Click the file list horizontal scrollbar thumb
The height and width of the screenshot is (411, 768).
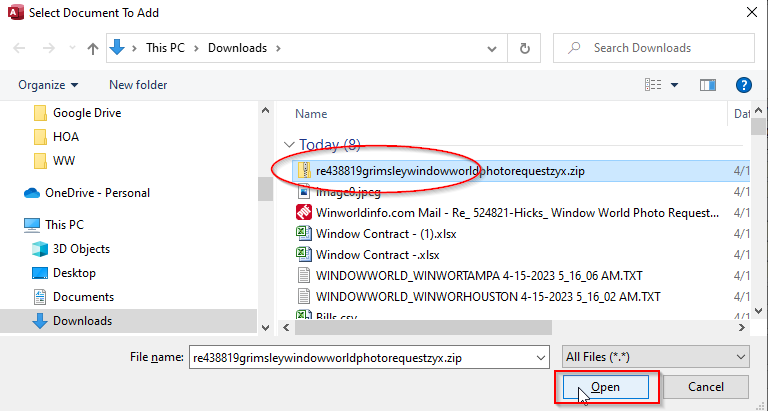coord(423,328)
